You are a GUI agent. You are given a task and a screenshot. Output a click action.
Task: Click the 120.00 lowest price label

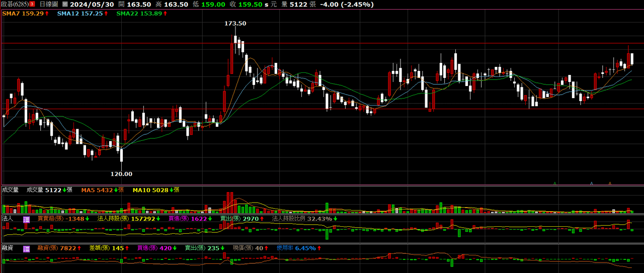click(121, 173)
